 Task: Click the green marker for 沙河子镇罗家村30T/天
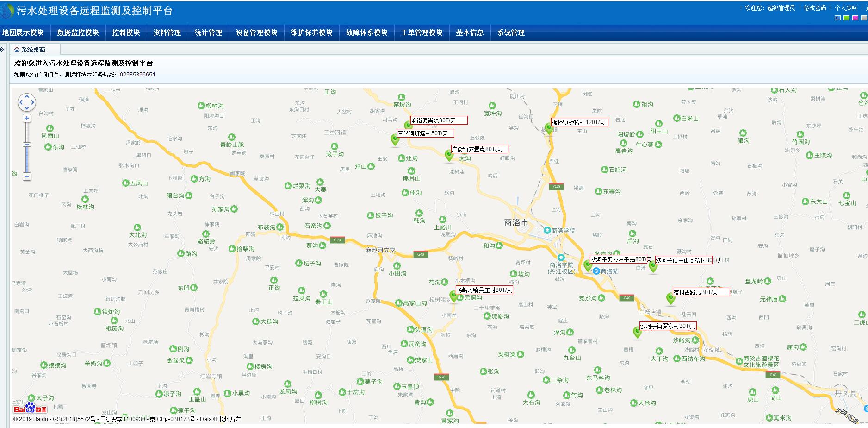637,332
